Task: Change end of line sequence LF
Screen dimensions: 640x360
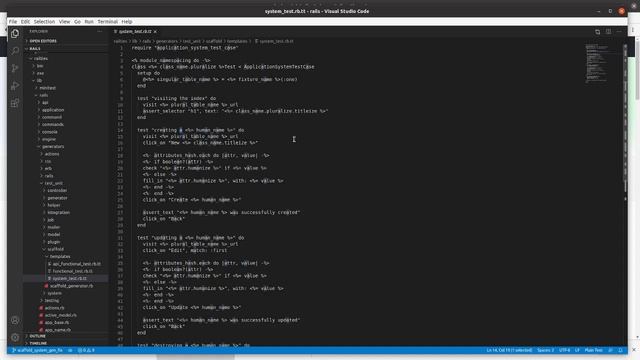Action: (x=577, y=350)
